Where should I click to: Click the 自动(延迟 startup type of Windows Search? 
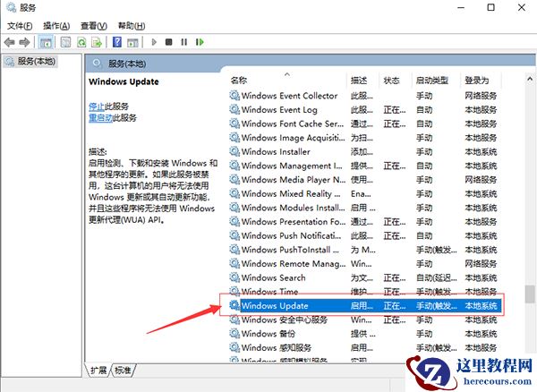(x=437, y=278)
